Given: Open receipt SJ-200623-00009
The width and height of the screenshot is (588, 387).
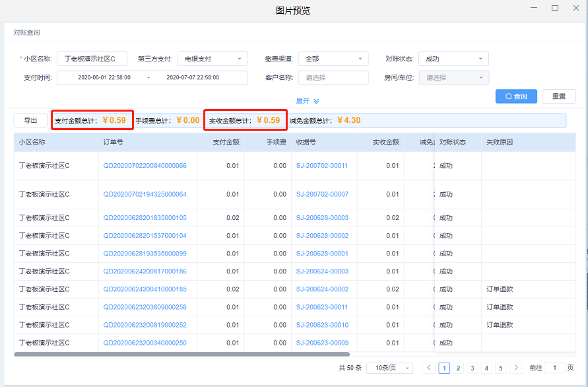Looking at the screenshot, I should [322, 343].
